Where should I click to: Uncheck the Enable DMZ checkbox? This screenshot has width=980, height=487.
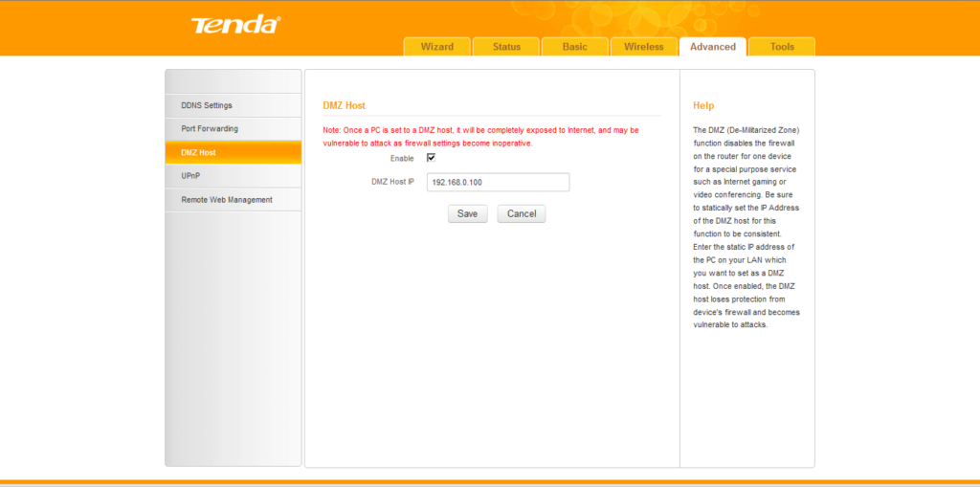pyautogui.click(x=431, y=158)
